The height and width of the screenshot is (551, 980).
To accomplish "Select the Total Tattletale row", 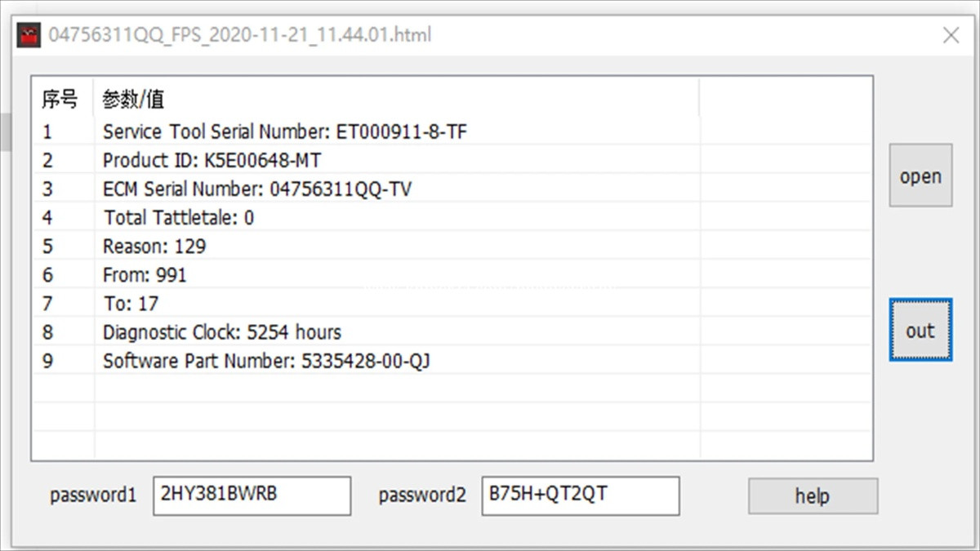I will (x=452, y=218).
